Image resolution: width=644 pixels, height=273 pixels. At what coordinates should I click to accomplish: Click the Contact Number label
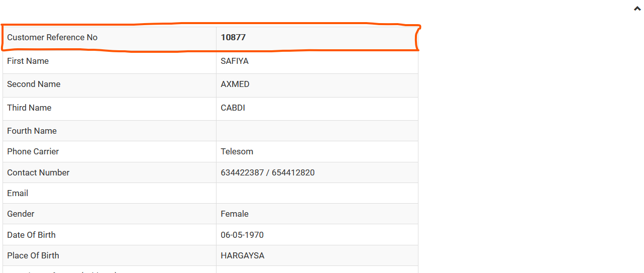coord(38,172)
